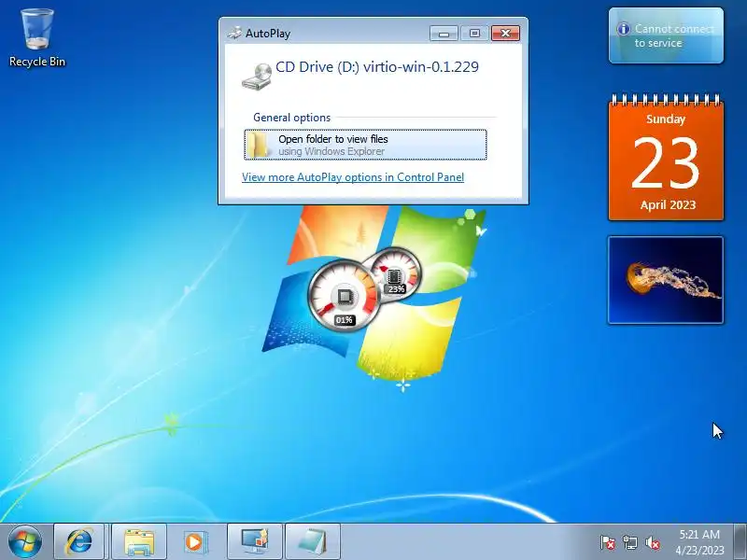The width and height of the screenshot is (747, 560).
Task: Click the April 2023 text on calendar
Action: click(668, 204)
